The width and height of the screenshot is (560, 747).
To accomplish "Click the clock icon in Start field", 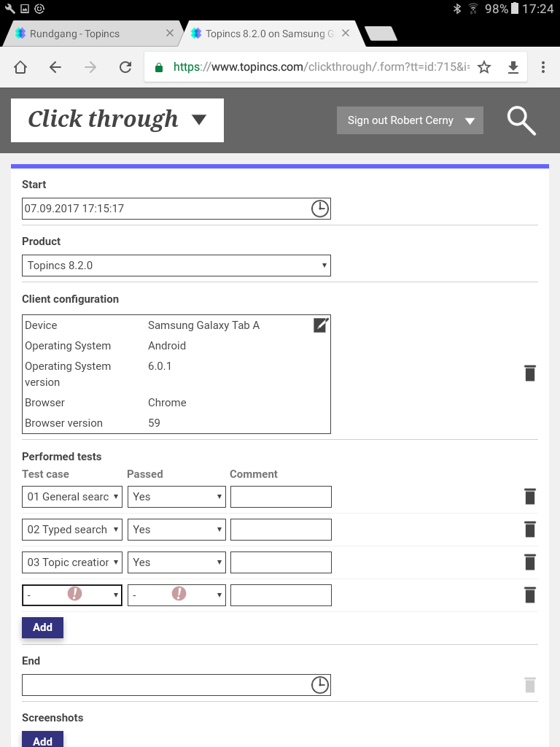I will pos(319,209).
